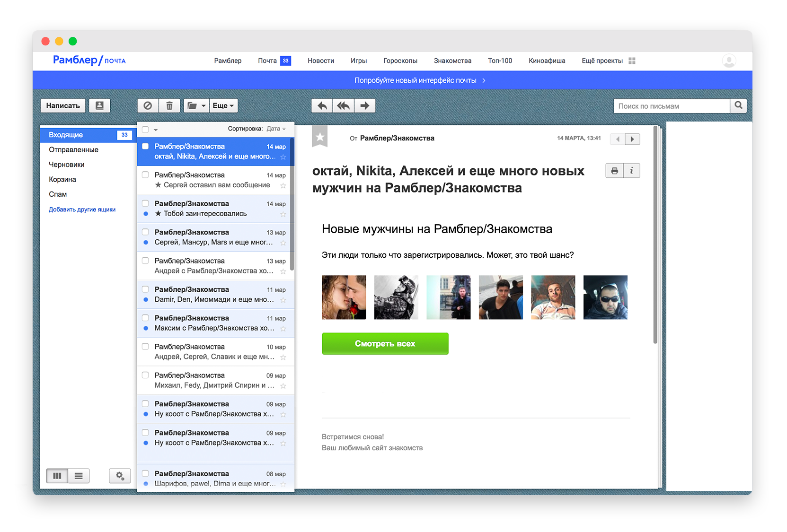The width and height of the screenshot is (787, 532).
Task: Check the 'октай, Nikita, Алексей' email checkbox
Action: (x=145, y=146)
